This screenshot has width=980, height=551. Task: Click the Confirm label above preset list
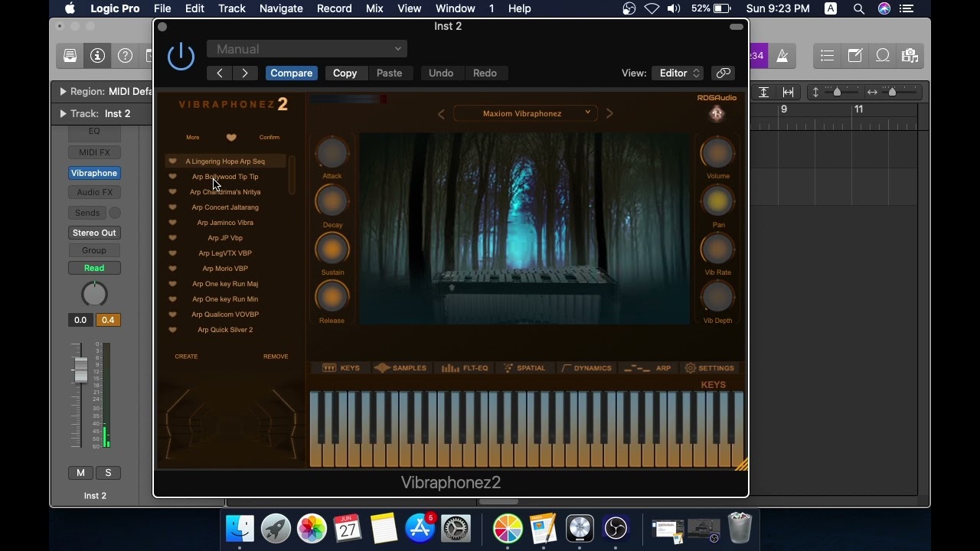269,138
